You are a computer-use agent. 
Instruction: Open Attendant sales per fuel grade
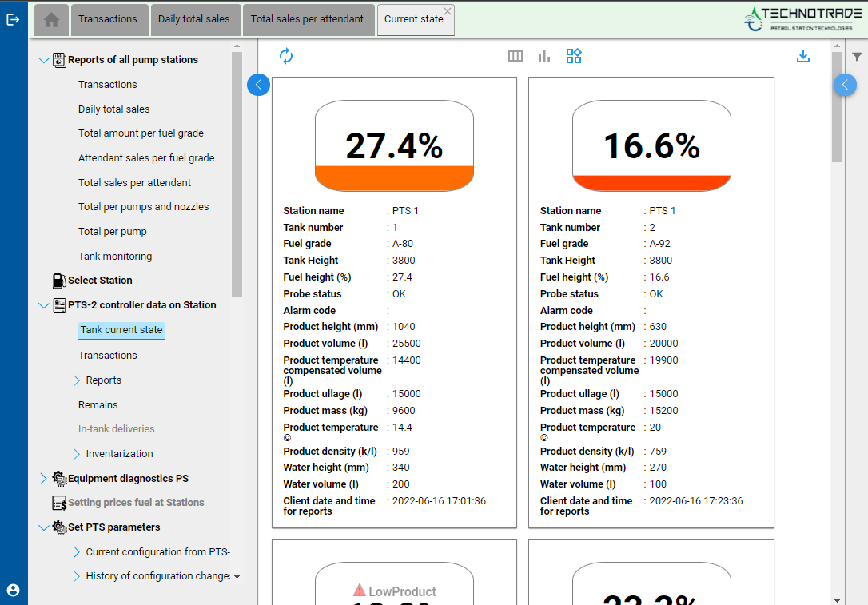pos(146,158)
